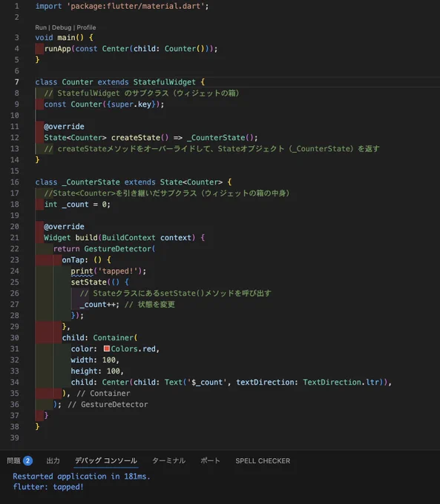
Task: Switch to the 出力 output tab
Action: click(53, 460)
